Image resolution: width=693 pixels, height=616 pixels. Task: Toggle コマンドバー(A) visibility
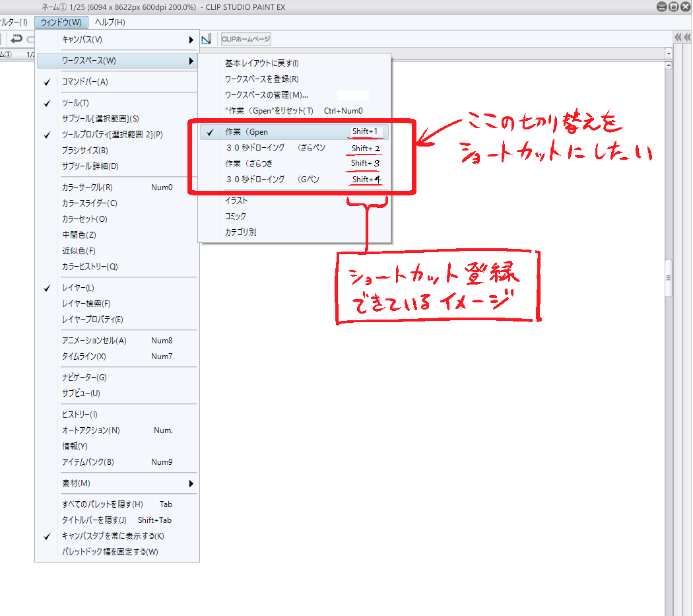pos(117,82)
